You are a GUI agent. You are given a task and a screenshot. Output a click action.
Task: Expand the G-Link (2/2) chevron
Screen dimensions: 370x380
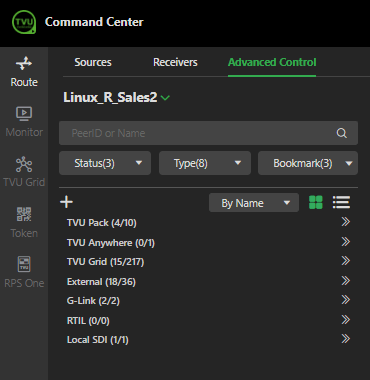[x=346, y=300]
